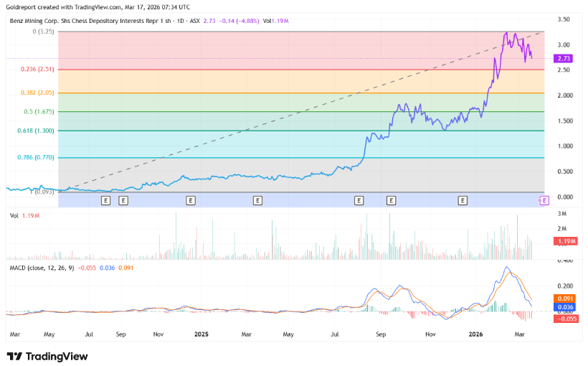Image resolution: width=588 pixels, height=366 pixels.
Task: Click the TradingView brand text
Action: pos(57,356)
